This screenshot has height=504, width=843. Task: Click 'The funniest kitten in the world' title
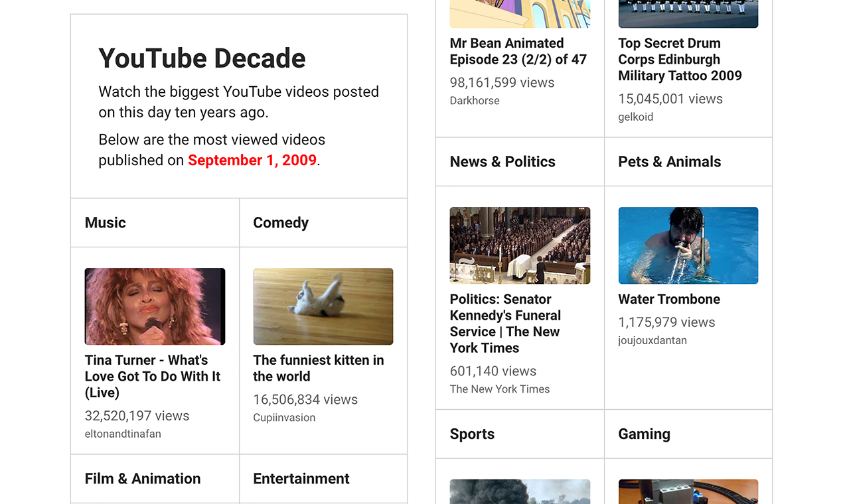[x=319, y=368]
